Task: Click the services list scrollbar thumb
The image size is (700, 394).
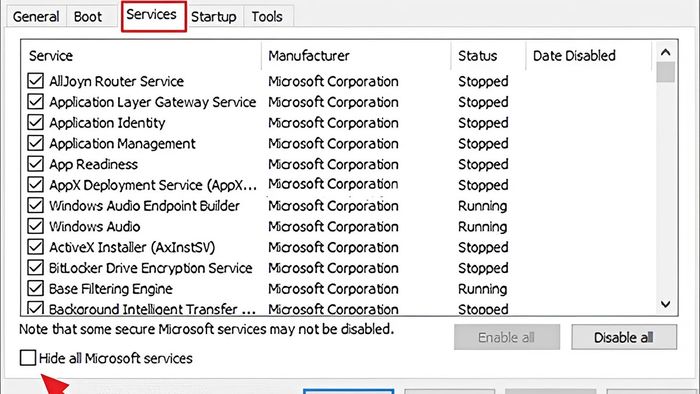Action: tap(666, 72)
